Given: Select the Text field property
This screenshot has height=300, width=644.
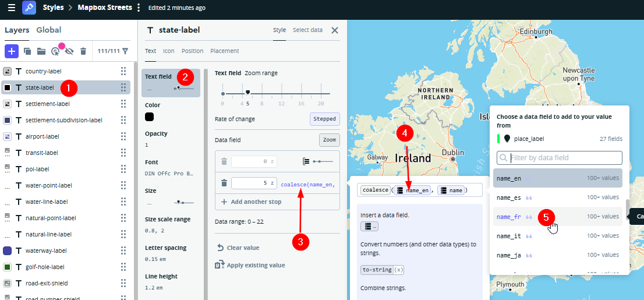Looking at the screenshot, I should pyautogui.click(x=171, y=83).
